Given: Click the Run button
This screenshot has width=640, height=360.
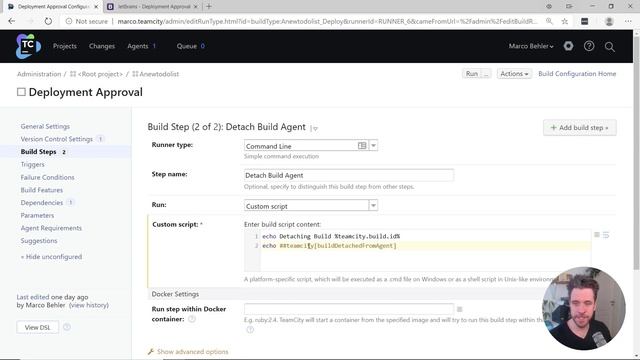Looking at the screenshot, I should click(471, 74).
